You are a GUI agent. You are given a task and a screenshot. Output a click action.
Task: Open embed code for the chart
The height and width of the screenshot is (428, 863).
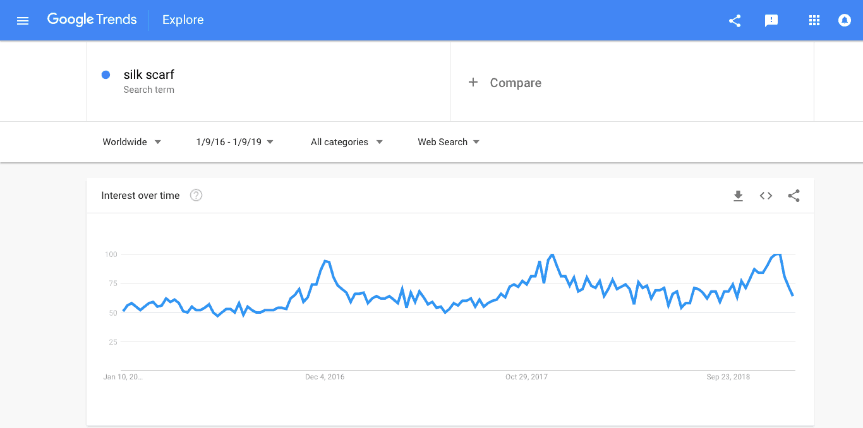point(766,195)
